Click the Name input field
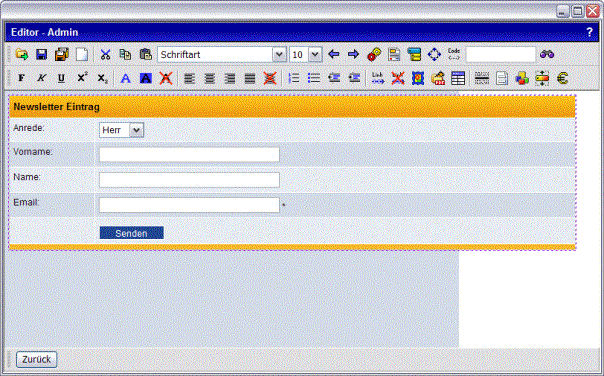This screenshot has height=376, width=604. [x=189, y=180]
